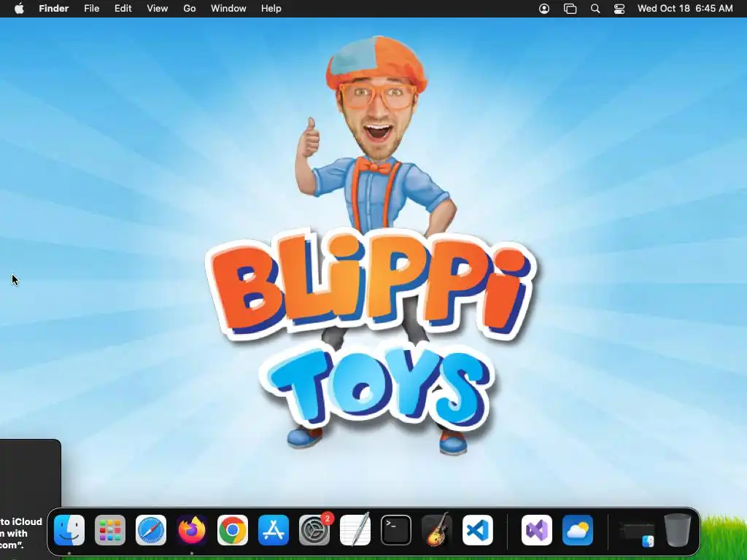Viewport: 747px width, 560px height.
Task: Launch Firefox from the Dock
Action: pos(192,530)
